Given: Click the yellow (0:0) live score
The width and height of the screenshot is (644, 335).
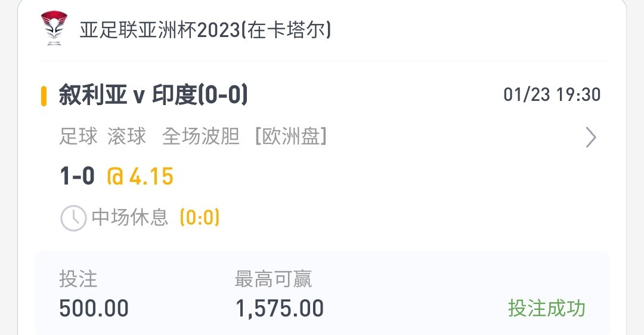Looking at the screenshot, I should (x=200, y=217).
